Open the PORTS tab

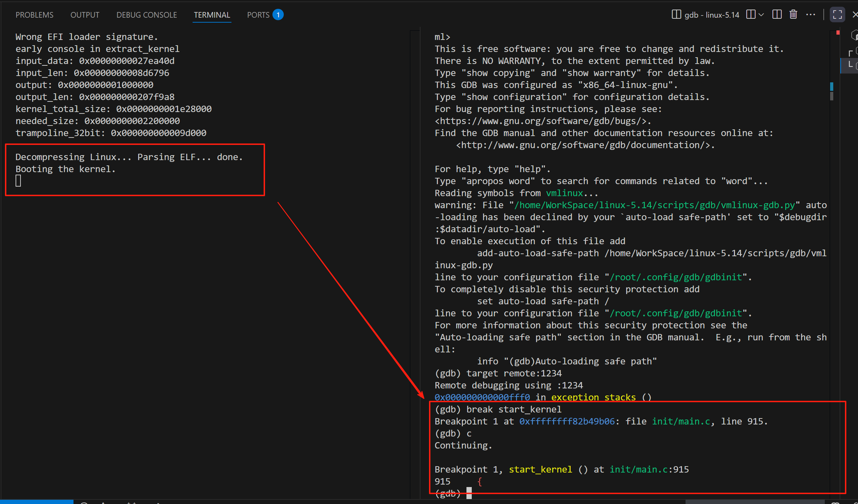coord(258,15)
